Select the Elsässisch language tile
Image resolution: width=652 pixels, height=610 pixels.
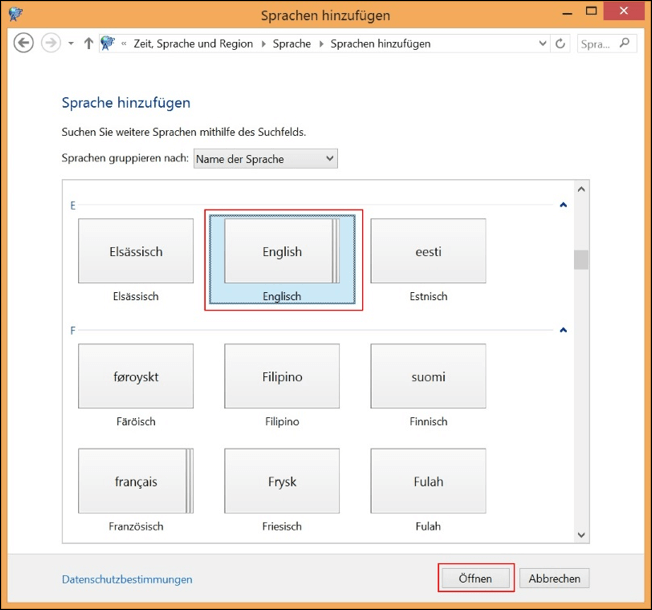[x=136, y=251]
